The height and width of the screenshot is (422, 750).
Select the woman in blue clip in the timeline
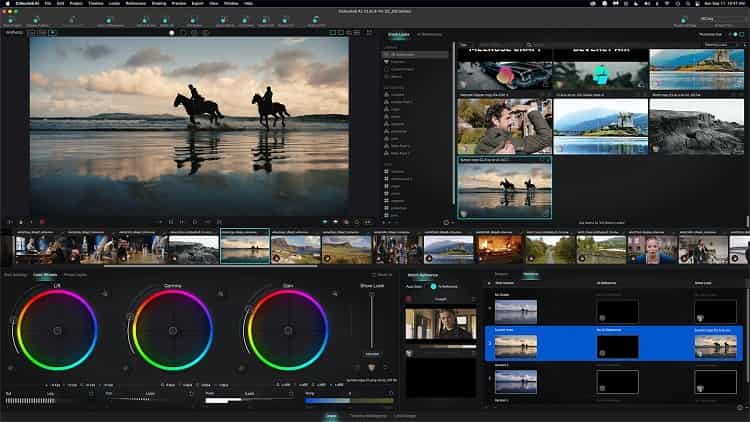pyautogui.click(x=652, y=249)
